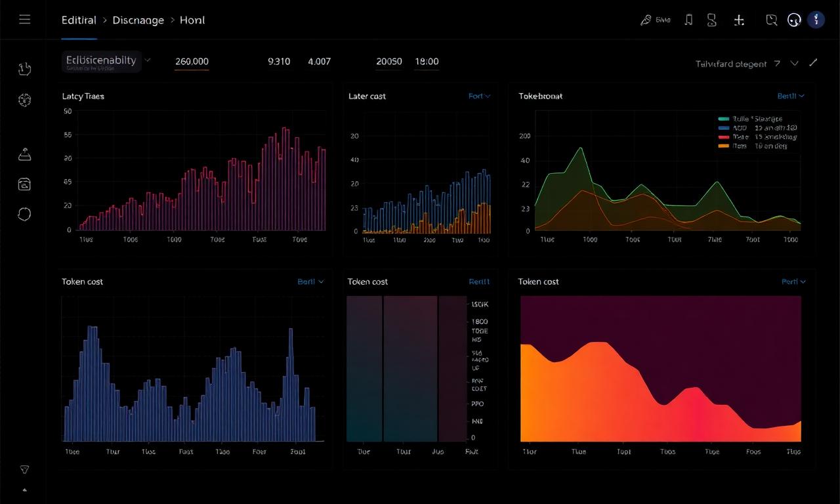
Task: Click the circular refresh icon in sidebar
Action: tap(24, 214)
